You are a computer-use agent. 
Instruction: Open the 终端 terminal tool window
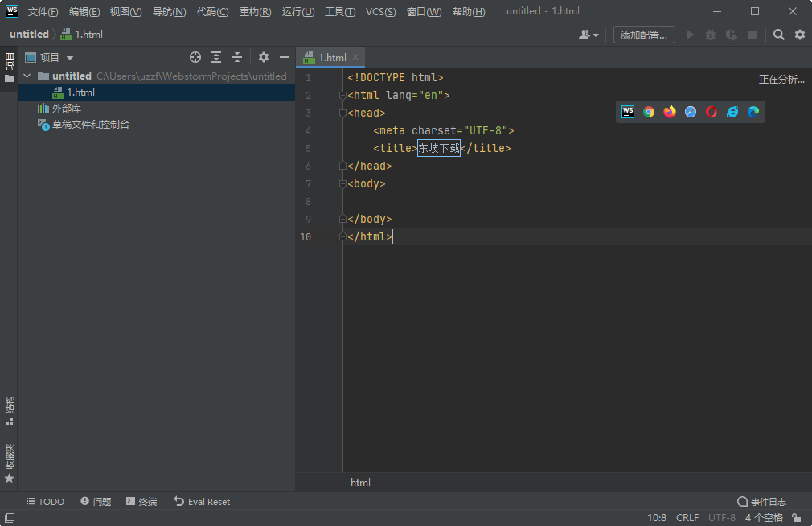point(141,502)
